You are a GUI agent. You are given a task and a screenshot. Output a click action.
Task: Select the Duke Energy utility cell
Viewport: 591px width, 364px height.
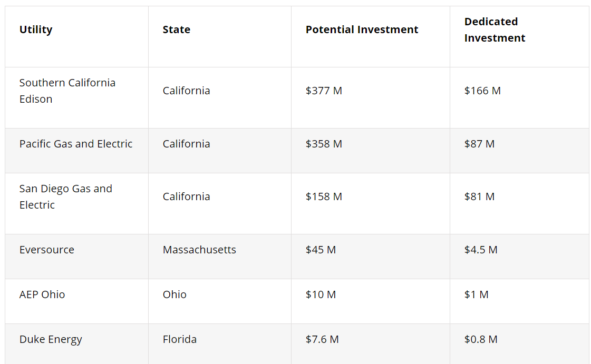click(51, 339)
